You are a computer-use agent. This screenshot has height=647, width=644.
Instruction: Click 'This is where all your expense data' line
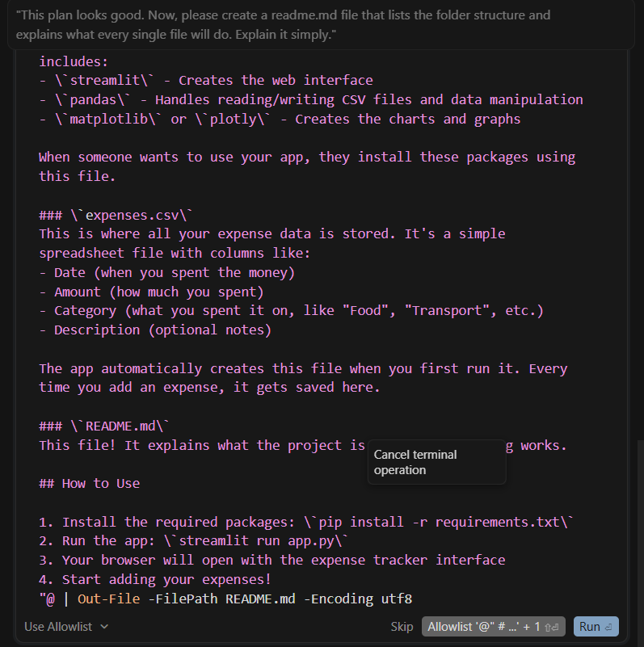(x=271, y=233)
